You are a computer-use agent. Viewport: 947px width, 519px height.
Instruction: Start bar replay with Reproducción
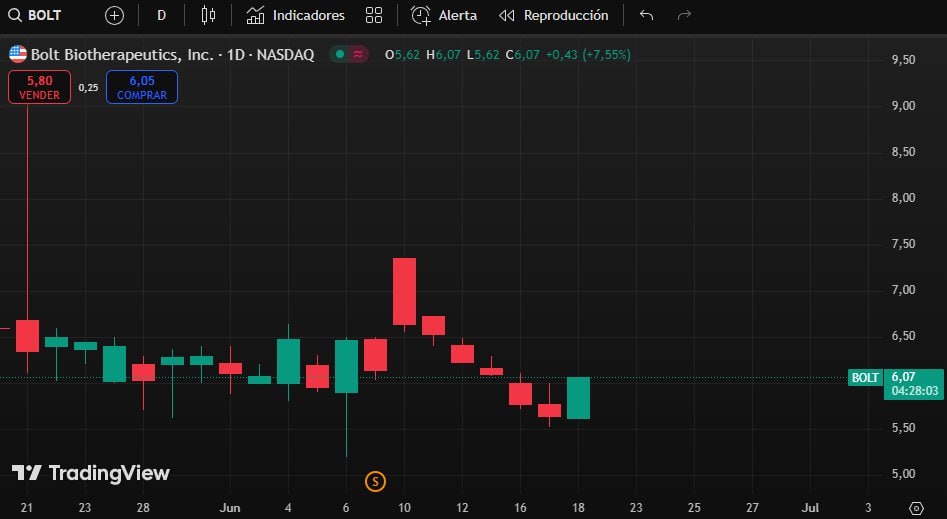click(x=554, y=15)
